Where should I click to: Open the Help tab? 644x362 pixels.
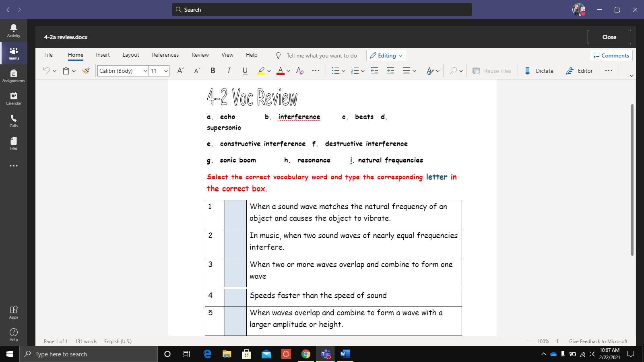(252, 55)
